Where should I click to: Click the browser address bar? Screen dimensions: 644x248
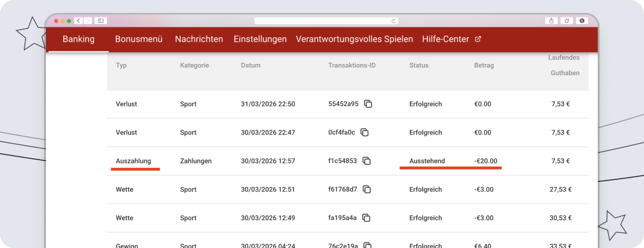tap(327, 21)
